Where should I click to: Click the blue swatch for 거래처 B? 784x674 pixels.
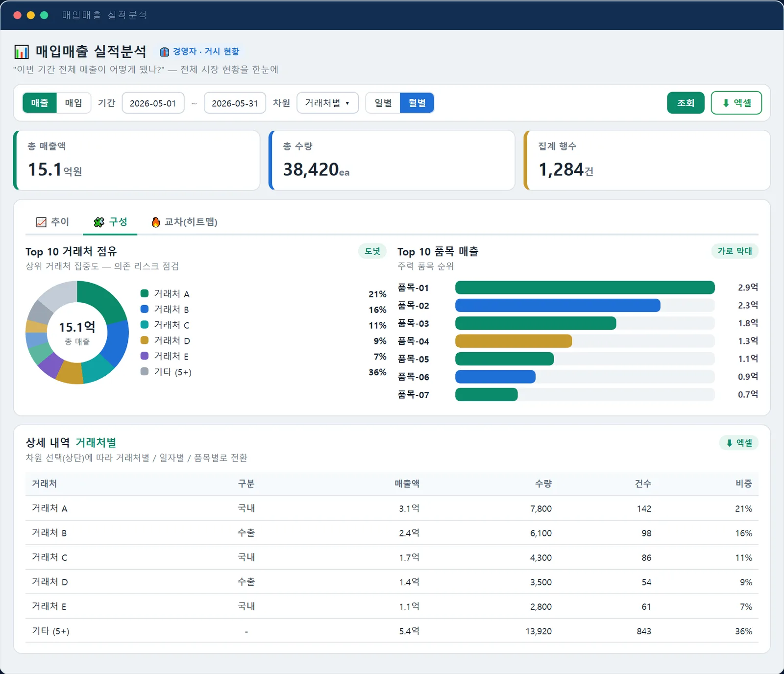pos(145,309)
